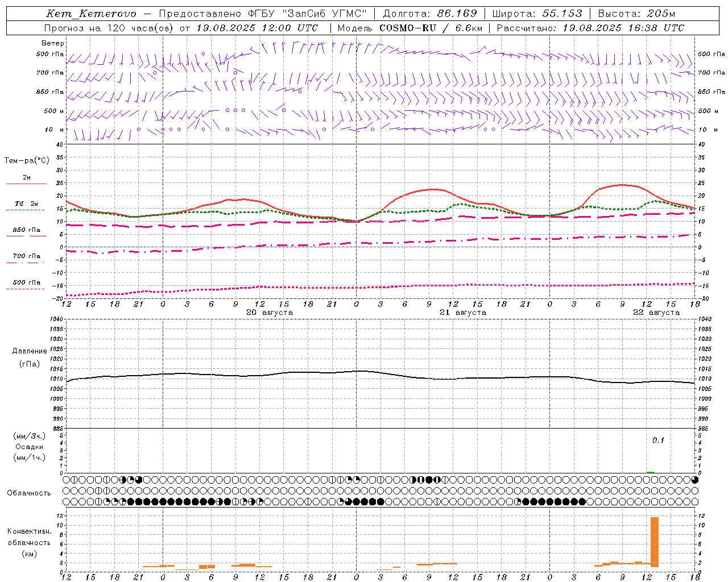Click the 'Ветер' wind panel label
The width and height of the screenshot is (728, 582).
53,43
